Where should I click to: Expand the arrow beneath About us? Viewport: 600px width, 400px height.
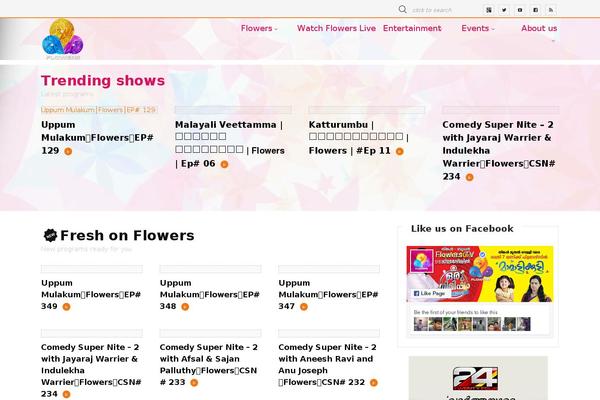[553, 41]
